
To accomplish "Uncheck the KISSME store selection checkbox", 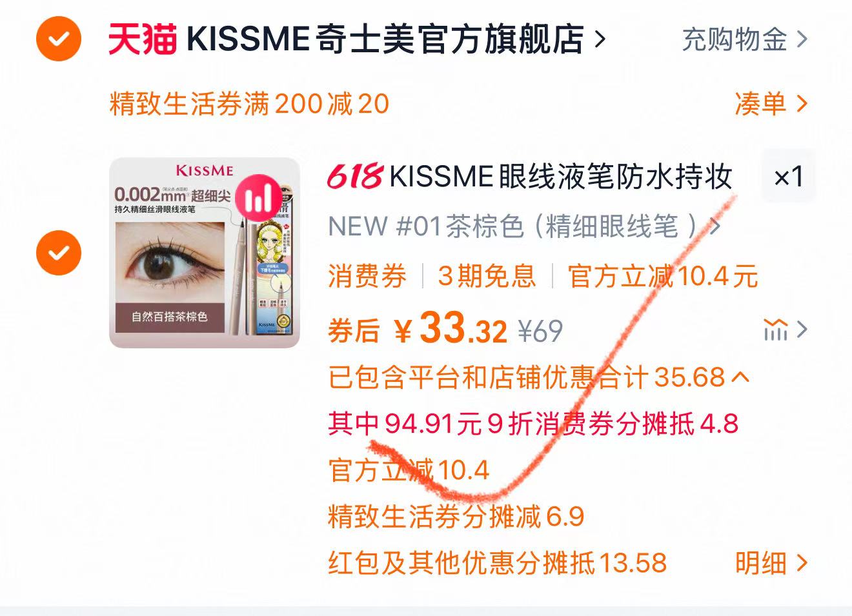I will coord(59,39).
